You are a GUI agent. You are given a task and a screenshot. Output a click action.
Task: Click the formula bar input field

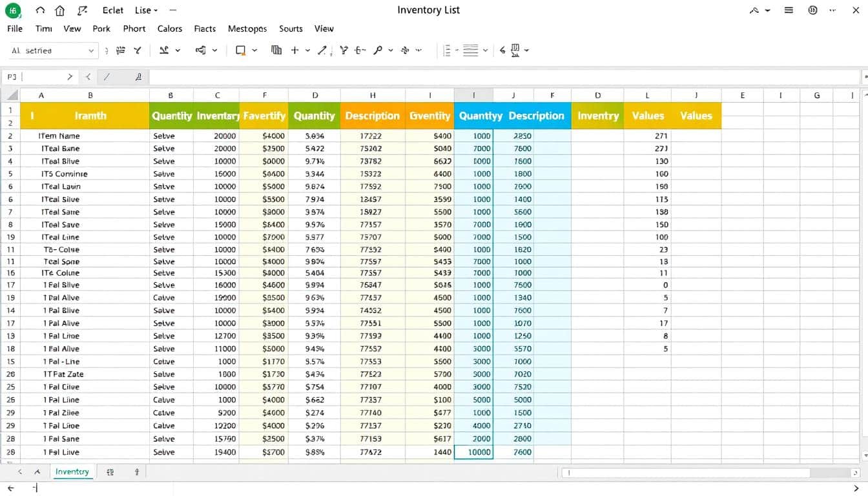(x=504, y=77)
